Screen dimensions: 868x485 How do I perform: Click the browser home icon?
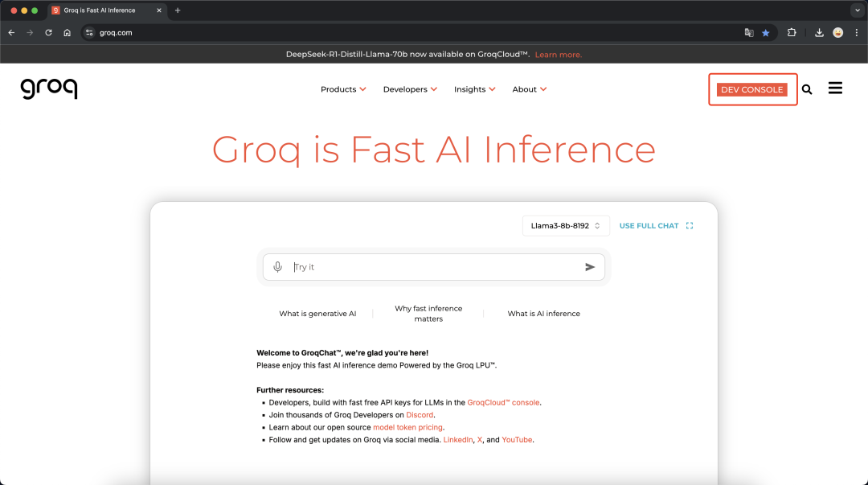[x=67, y=33]
